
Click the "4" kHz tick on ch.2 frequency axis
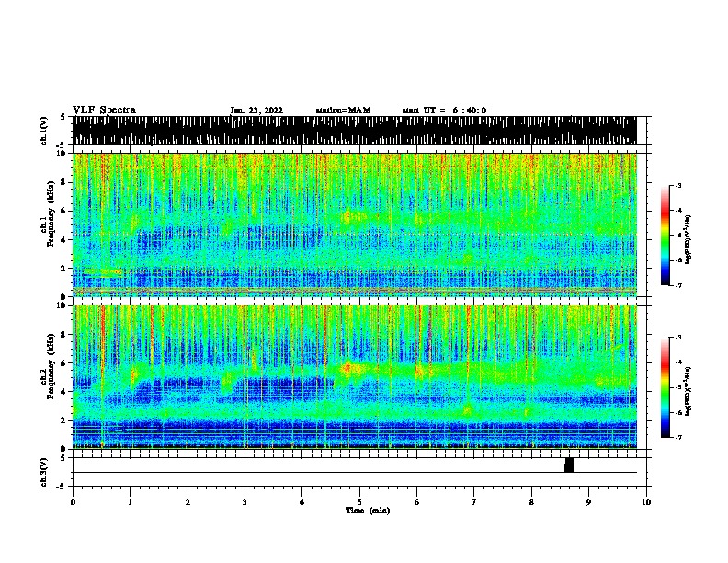pyautogui.click(x=63, y=392)
